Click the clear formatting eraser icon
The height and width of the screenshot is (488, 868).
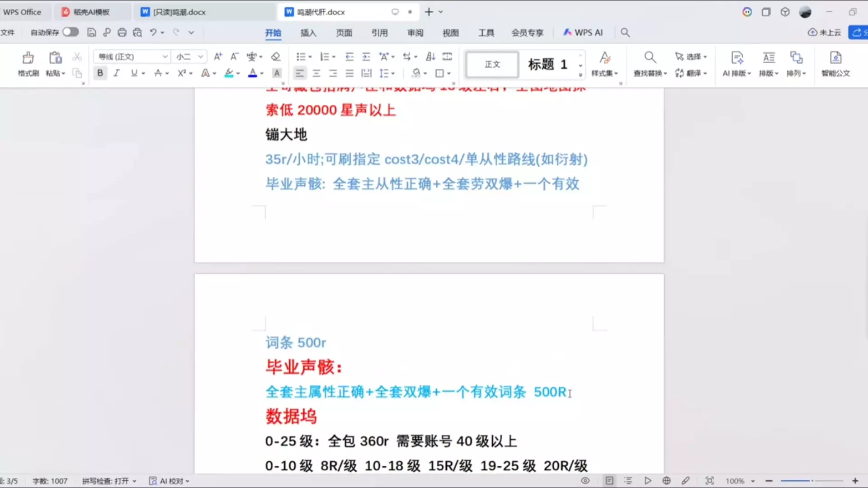coord(275,56)
